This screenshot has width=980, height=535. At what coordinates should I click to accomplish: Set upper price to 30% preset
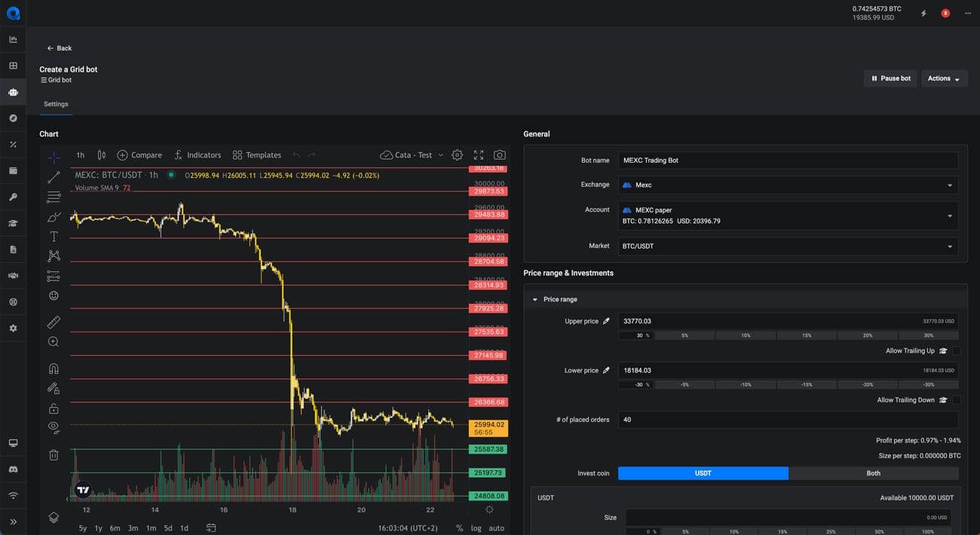pos(928,335)
